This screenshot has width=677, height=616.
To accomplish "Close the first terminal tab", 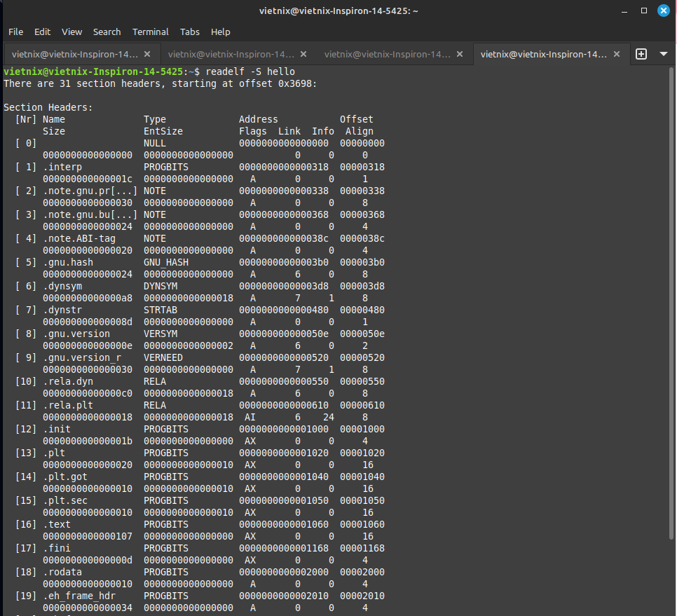I will (x=147, y=54).
